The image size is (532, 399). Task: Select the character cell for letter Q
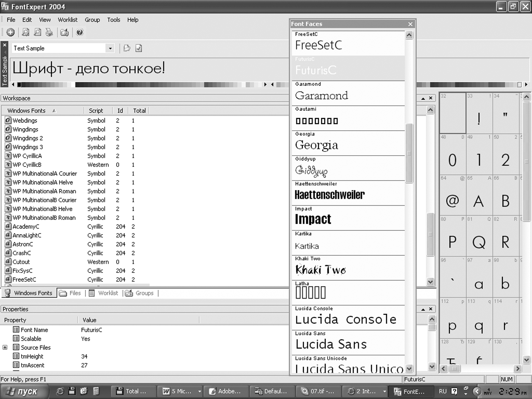click(x=479, y=236)
